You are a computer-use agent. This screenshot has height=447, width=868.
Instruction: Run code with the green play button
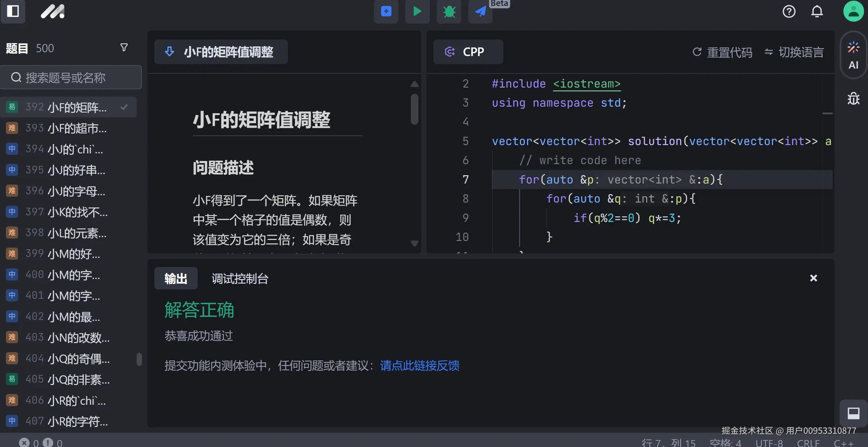click(x=417, y=11)
